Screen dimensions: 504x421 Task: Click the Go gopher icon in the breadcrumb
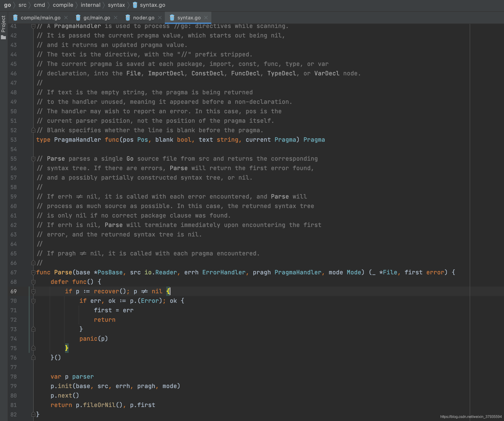pyautogui.click(x=135, y=5)
